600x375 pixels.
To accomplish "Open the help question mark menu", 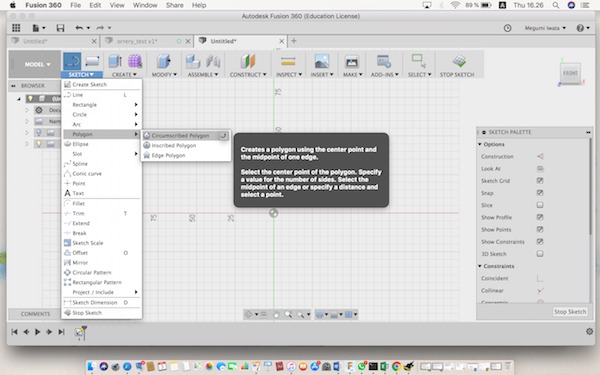I will tap(582, 28).
